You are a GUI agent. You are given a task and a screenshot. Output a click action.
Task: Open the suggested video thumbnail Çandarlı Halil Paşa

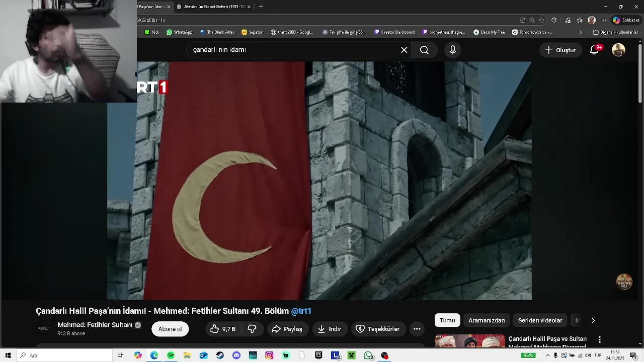click(470, 341)
